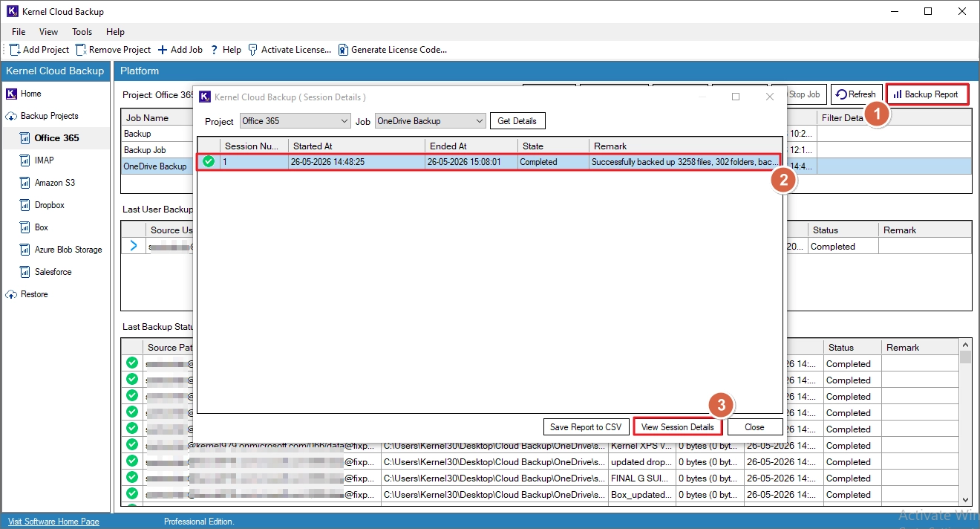Screen dimensions: 980x529
Task: Open the View menu
Action: (49, 32)
